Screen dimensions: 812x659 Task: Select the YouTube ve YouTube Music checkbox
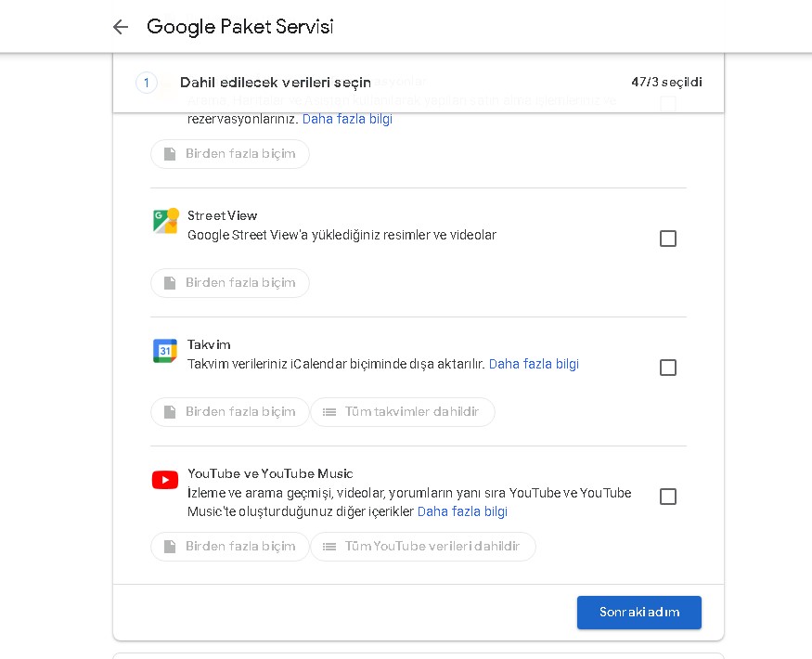coord(668,497)
